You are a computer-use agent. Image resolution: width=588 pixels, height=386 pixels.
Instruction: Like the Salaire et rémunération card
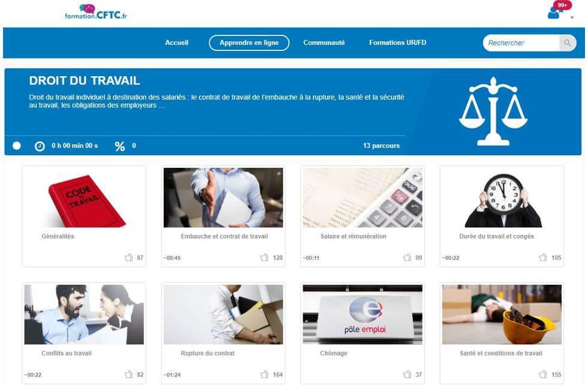tap(407, 257)
